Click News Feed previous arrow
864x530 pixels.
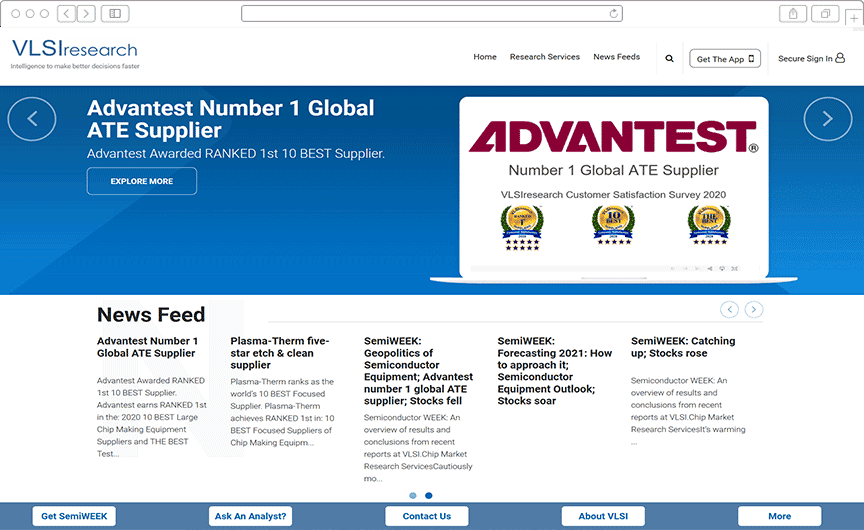click(x=730, y=310)
